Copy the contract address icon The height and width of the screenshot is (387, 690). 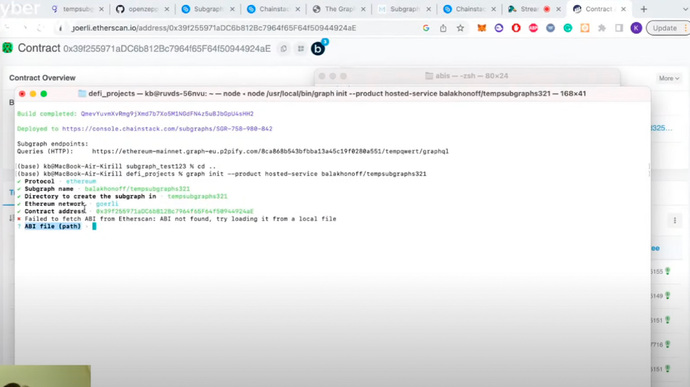click(284, 48)
